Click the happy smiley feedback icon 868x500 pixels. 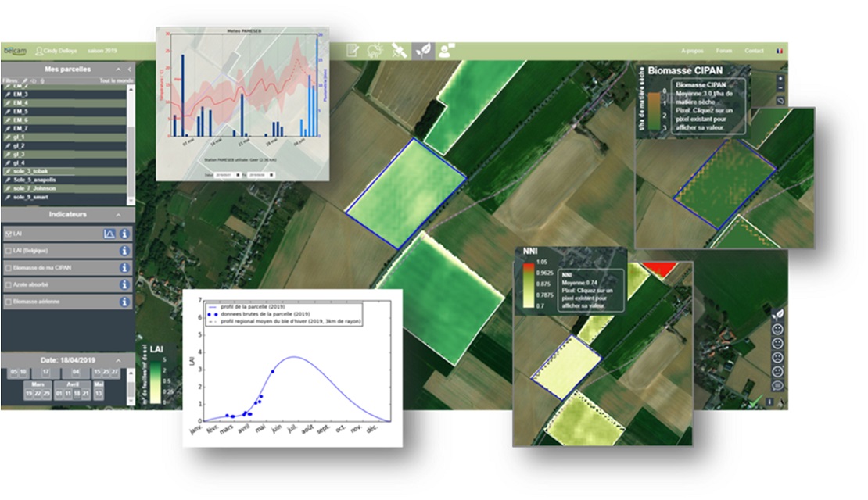point(778,330)
